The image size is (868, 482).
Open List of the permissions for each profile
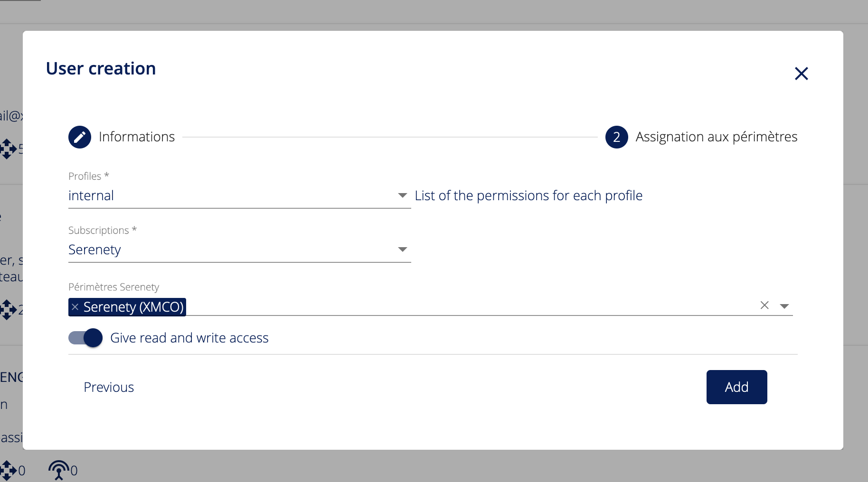click(x=528, y=195)
